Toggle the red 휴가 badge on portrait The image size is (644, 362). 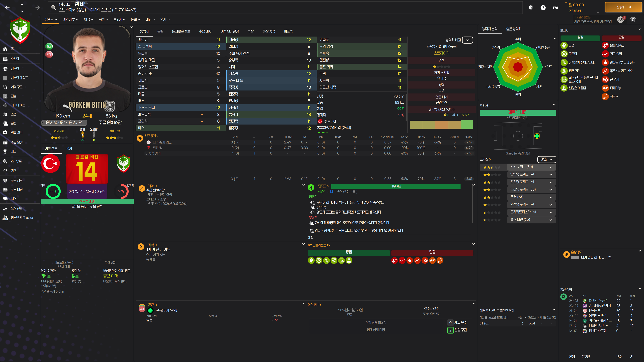[49, 54]
